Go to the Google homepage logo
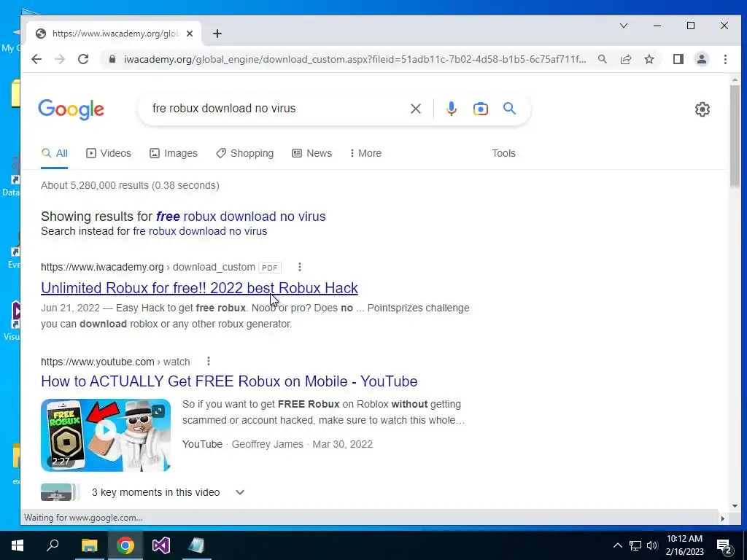This screenshot has width=747, height=560. click(71, 109)
